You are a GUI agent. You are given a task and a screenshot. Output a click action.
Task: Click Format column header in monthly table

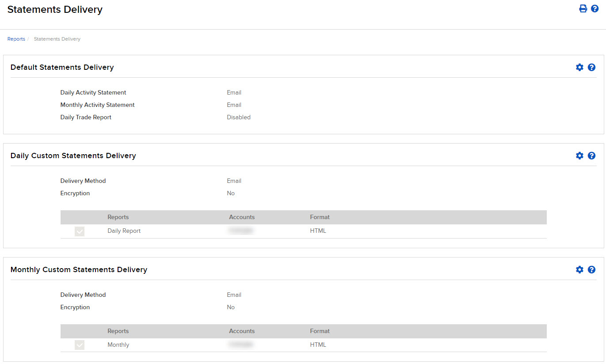pos(320,331)
